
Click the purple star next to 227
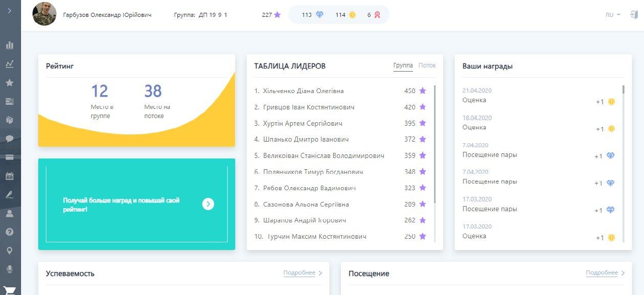point(278,15)
